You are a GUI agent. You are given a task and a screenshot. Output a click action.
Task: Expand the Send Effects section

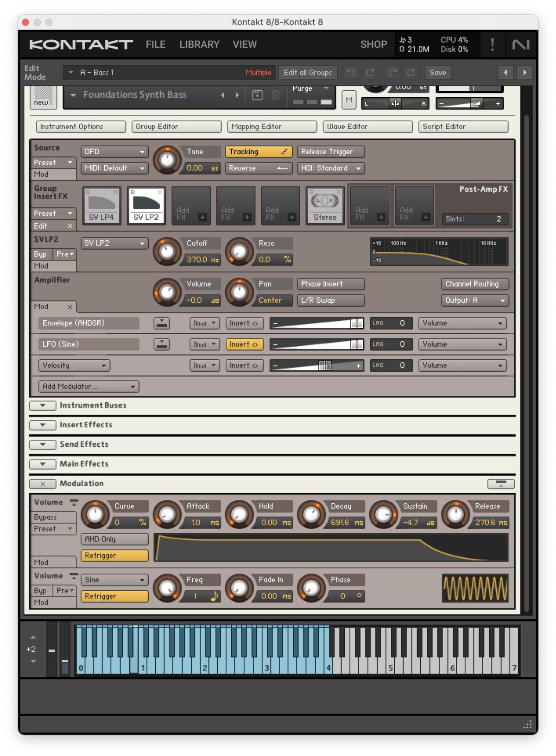43,444
